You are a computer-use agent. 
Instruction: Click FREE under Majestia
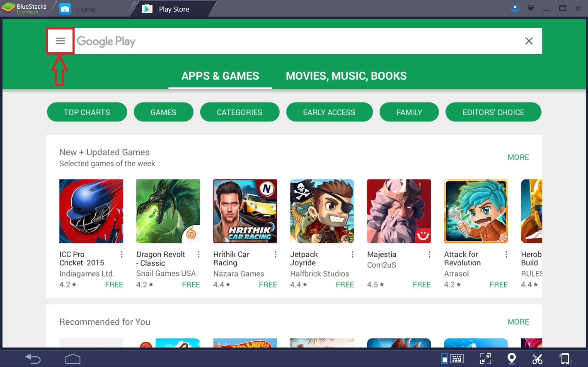point(422,285)
